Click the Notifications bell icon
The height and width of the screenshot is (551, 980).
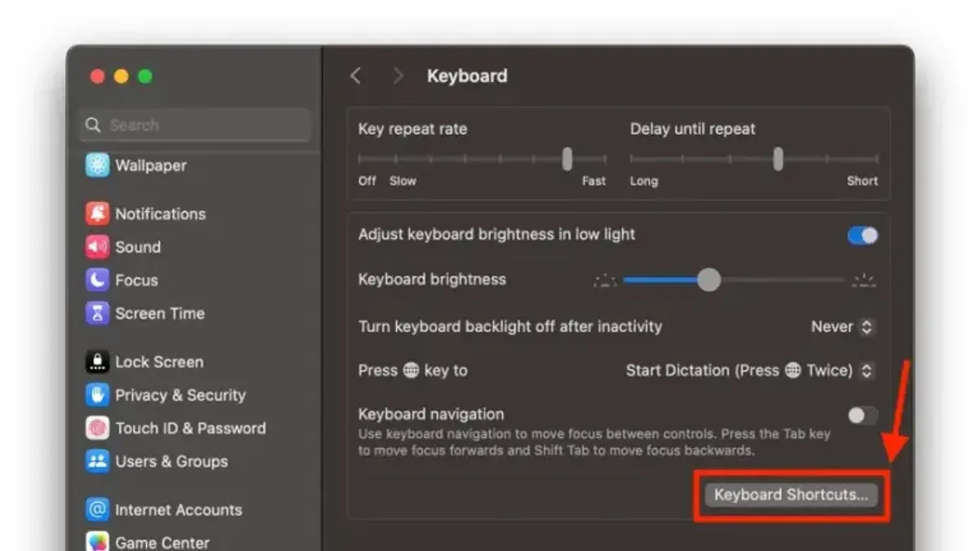(97, 214)
